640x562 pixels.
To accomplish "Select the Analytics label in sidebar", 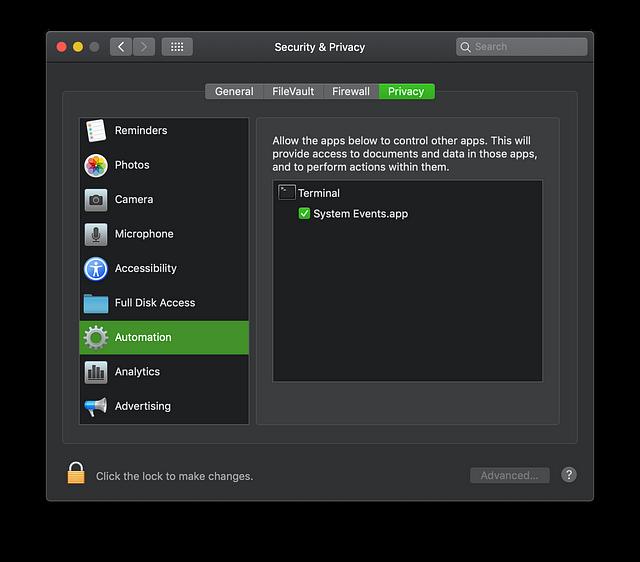I will coord(137,372).
